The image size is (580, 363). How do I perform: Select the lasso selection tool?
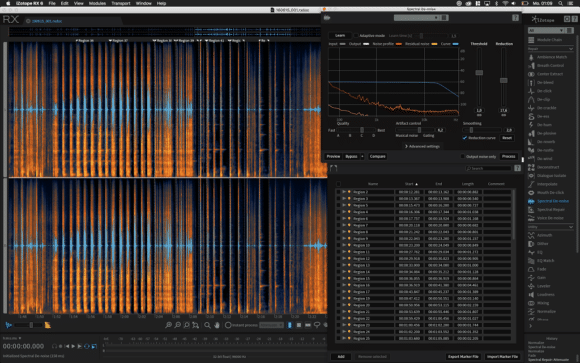click(x=317, y=325)
